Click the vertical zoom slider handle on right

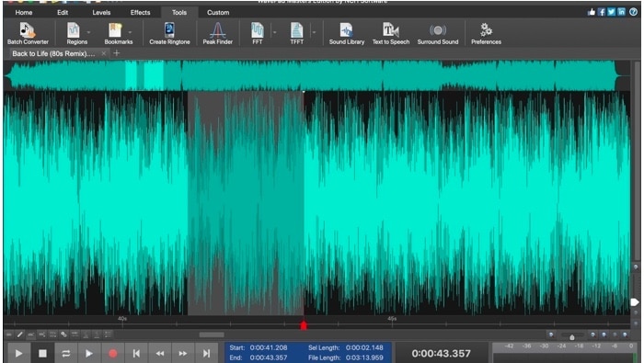[x=635, y=302]
